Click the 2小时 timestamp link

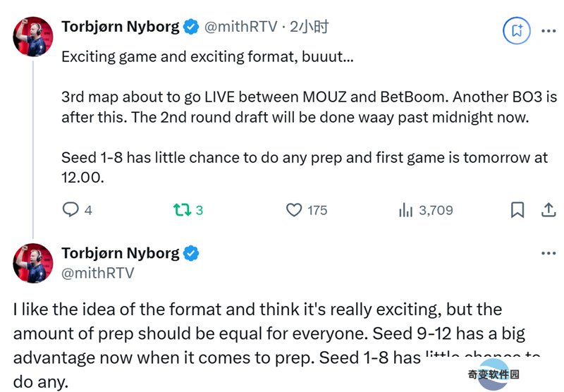(309, 27)
